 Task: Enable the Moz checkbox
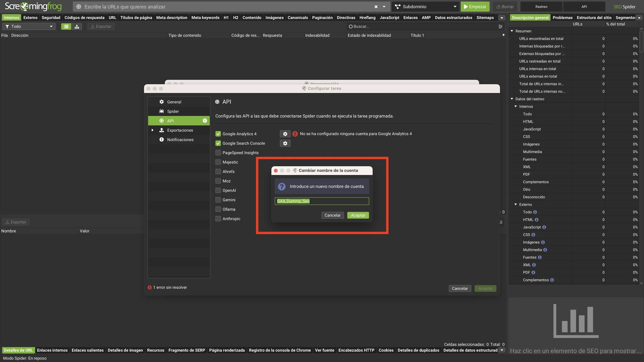pyautogui.click(x=218, y=181)
